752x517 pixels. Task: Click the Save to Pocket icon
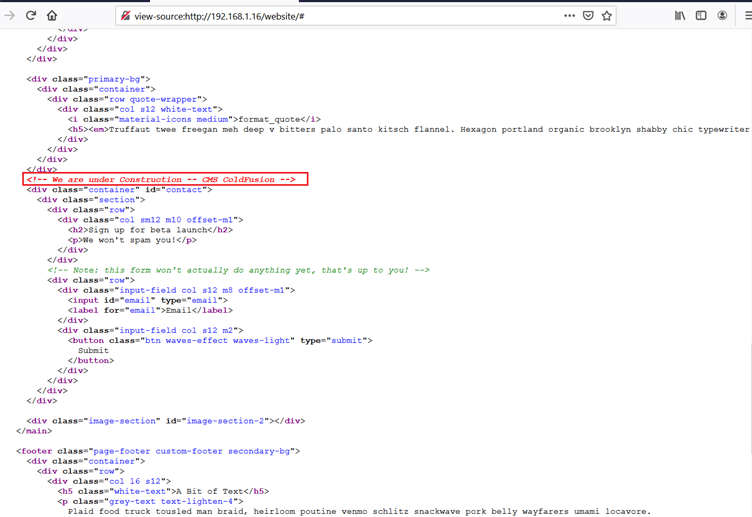coord(588,15)
